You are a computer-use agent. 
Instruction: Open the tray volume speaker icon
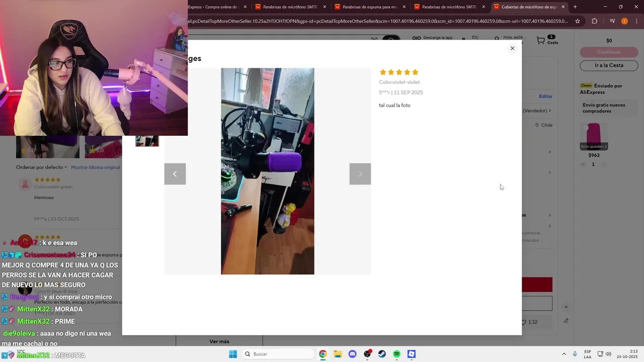[x=608, y=354]
